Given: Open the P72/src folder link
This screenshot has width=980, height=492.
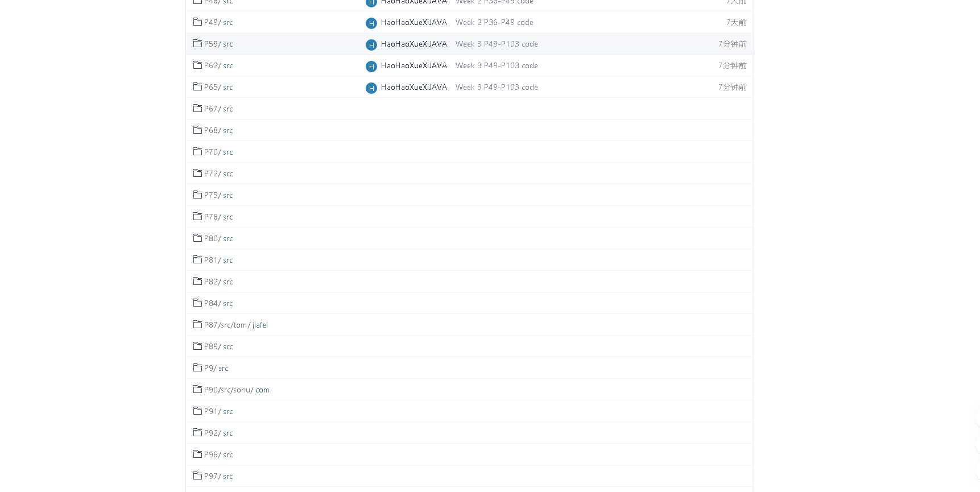Looking at the screenshot, I should click(x=218, y=173).
